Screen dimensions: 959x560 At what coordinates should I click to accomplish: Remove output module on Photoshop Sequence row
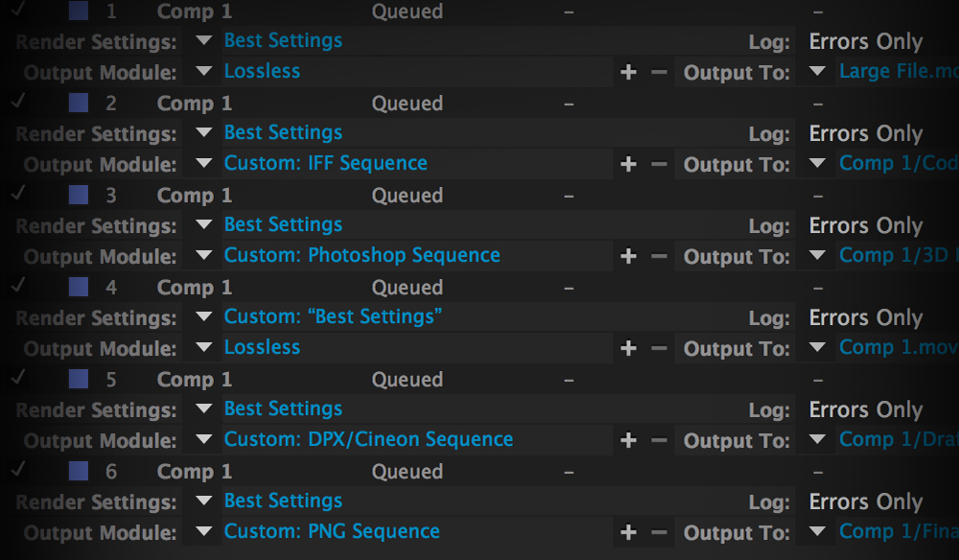tap(659, 257)
